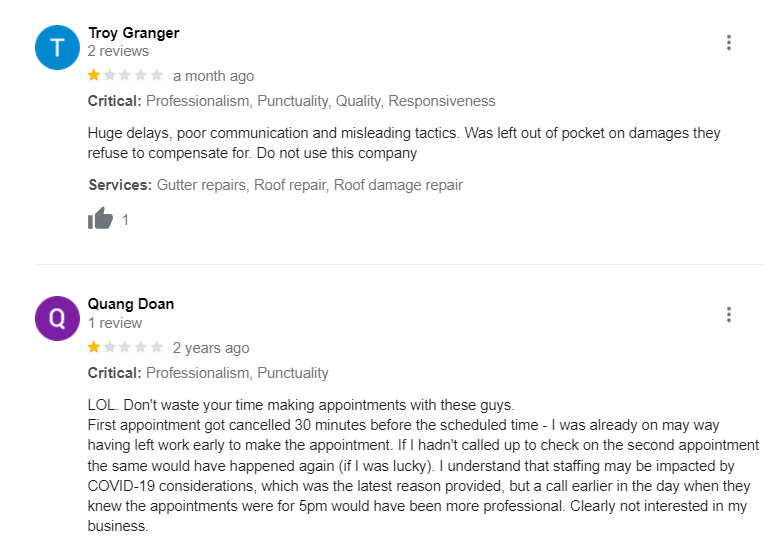Click the 'a month ago' timestamp
The image size is (783, 538).
(x=213, y=76)
